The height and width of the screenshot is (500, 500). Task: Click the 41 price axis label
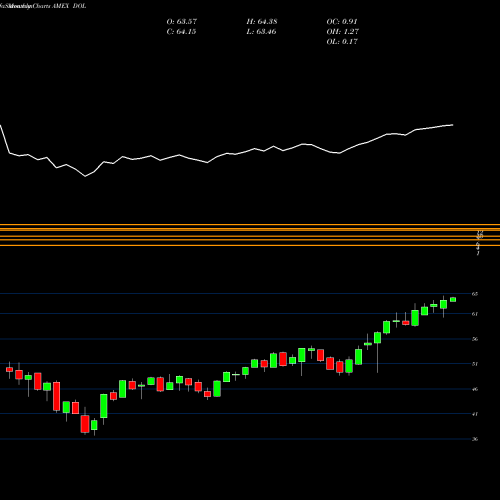pos(475,414)
